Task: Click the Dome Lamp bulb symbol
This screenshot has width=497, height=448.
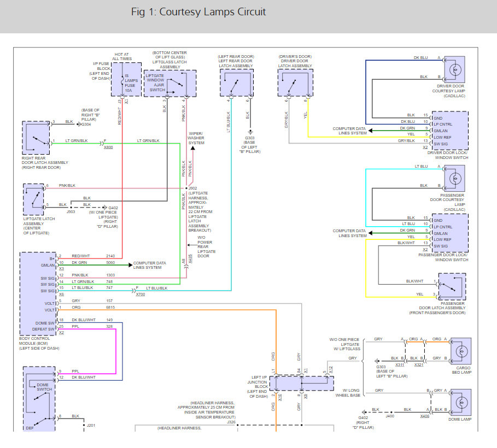Action: pyautogui.click(x=461, y=403)
